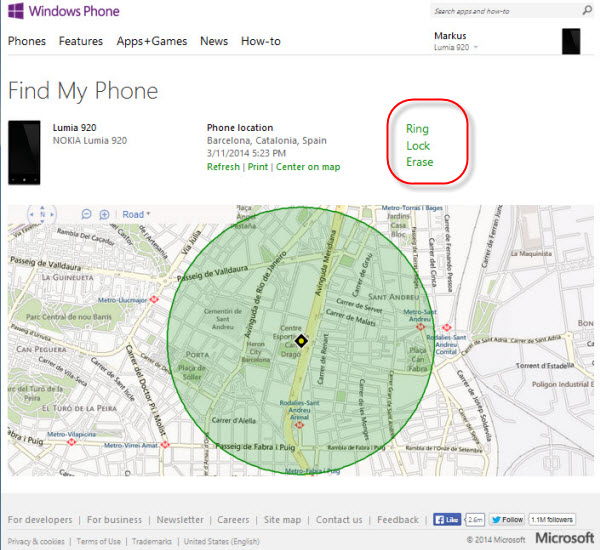Click the Ring link
The height and width of the screenshot is (550, 600).
point(417,129)
